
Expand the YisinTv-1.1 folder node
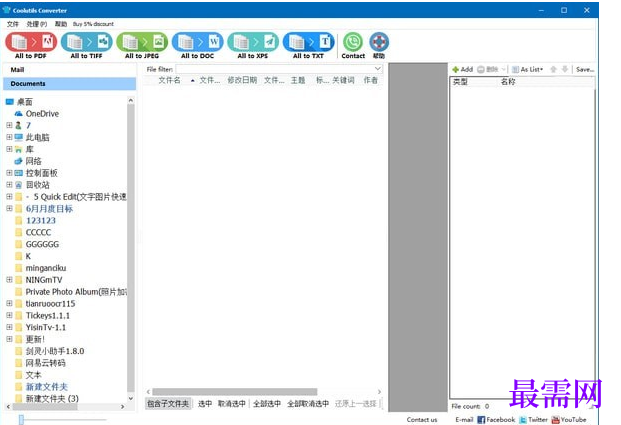coord(10,327)
